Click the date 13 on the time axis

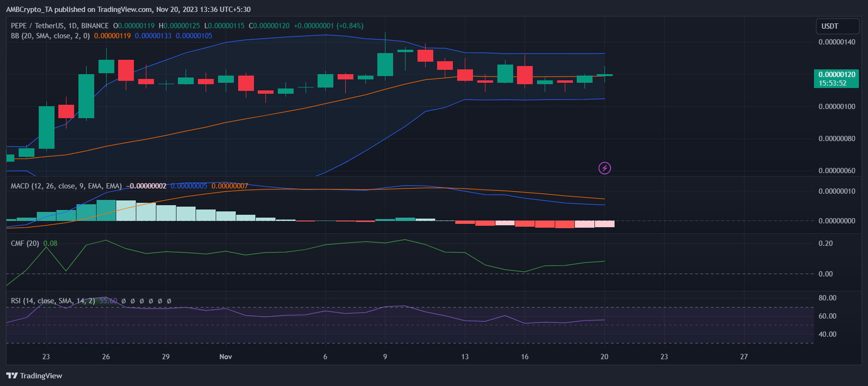[465, 357]
